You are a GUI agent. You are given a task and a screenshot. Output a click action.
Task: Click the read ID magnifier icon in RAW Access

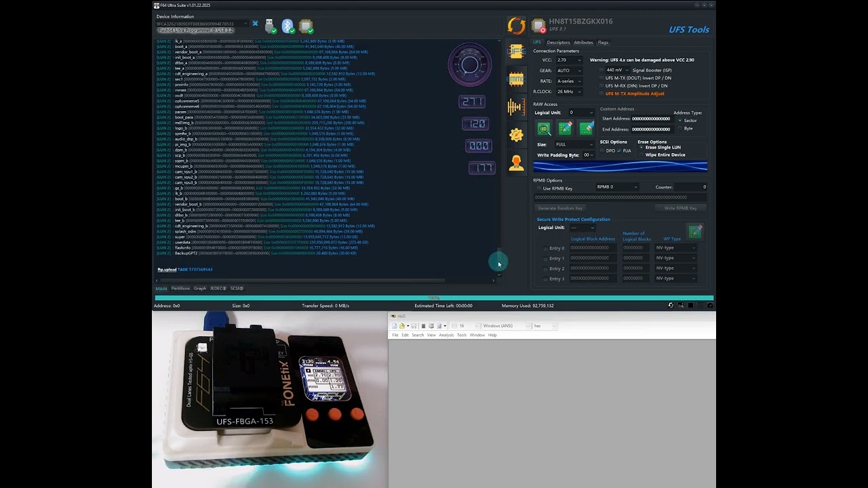[544, 128]
